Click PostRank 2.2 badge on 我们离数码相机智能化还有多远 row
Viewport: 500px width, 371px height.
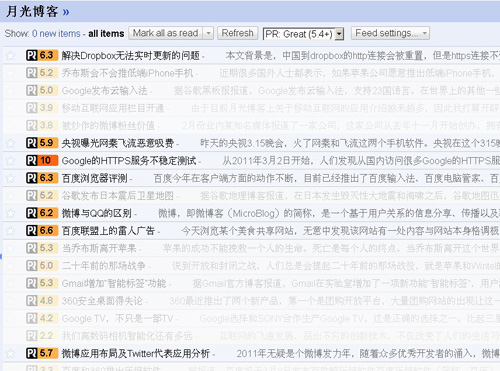42,336
